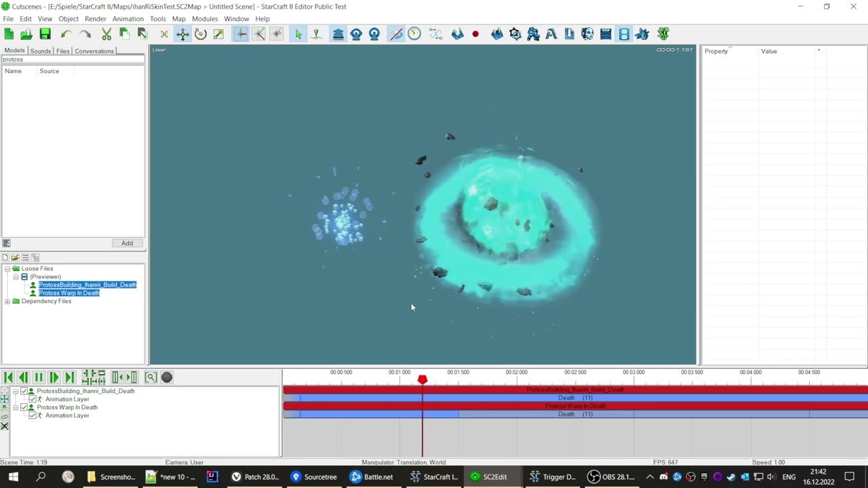Open the Trigger module gear icon
Screen dimensions: 868x488
coord(515,34)
